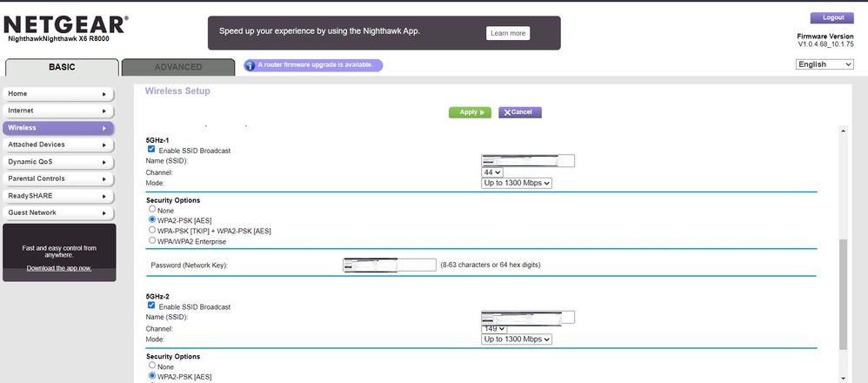The image size is (868, 383).
Task: Switch to the ADVANCED tab
Action: click(178, 67)
